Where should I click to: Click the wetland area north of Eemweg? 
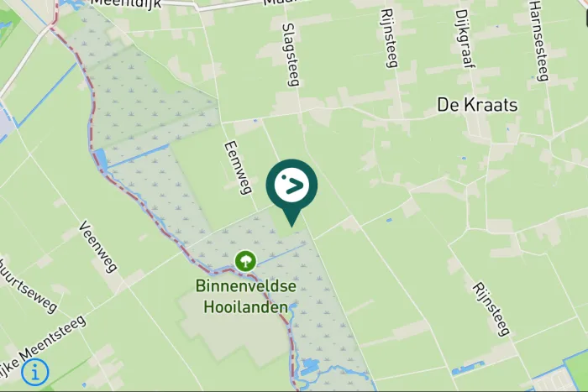point(146,94)
